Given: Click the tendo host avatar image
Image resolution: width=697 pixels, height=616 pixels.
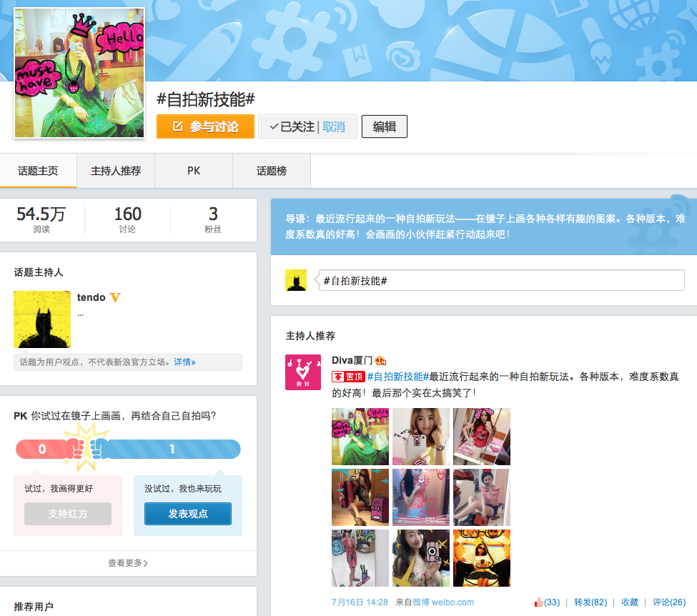Looking at the screenshot, I should pos(42,319).
